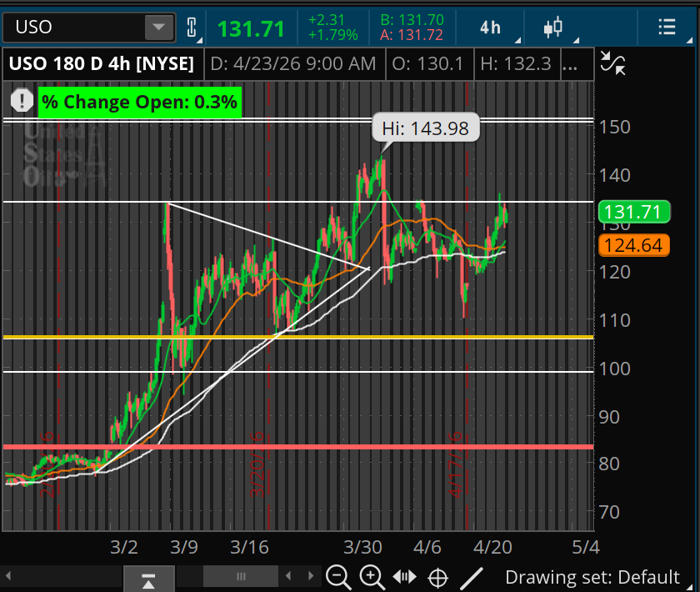This screenshot has width=700, height=592.
Task: Click the horizontal pan arrows icon
Action: pos(404,577)
